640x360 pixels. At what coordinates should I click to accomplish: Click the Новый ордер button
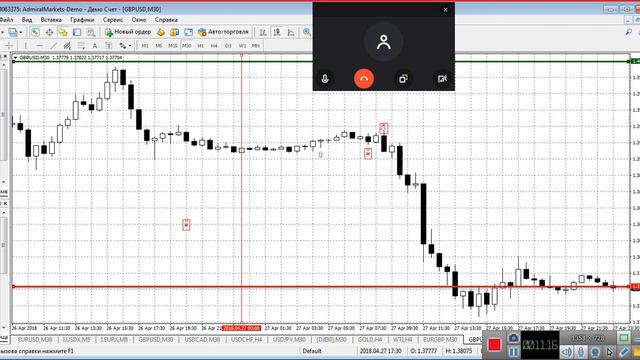click(128, 32)
